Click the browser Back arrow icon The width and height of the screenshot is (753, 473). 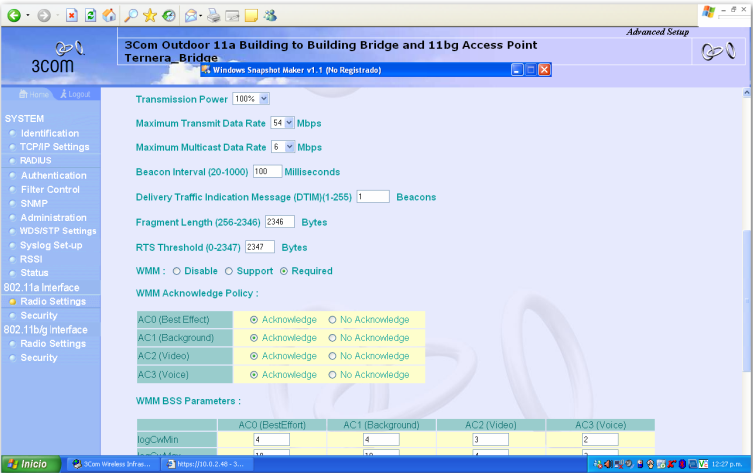15,16
